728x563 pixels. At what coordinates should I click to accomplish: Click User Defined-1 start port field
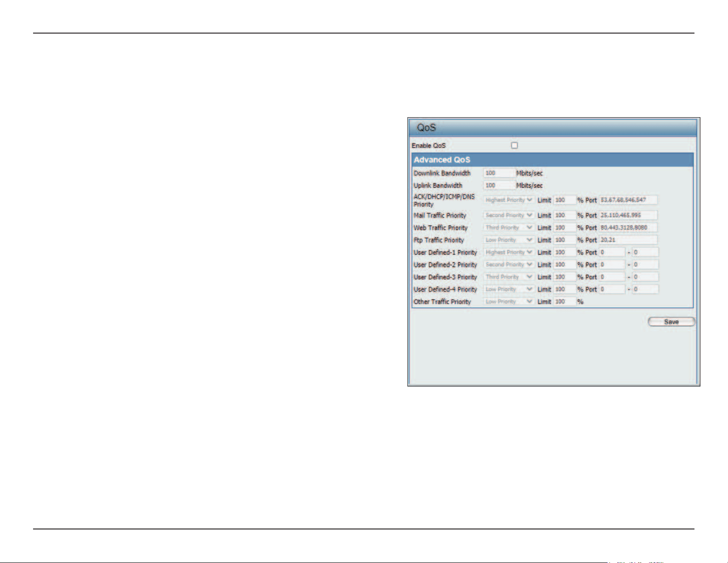tap(612, 252)
